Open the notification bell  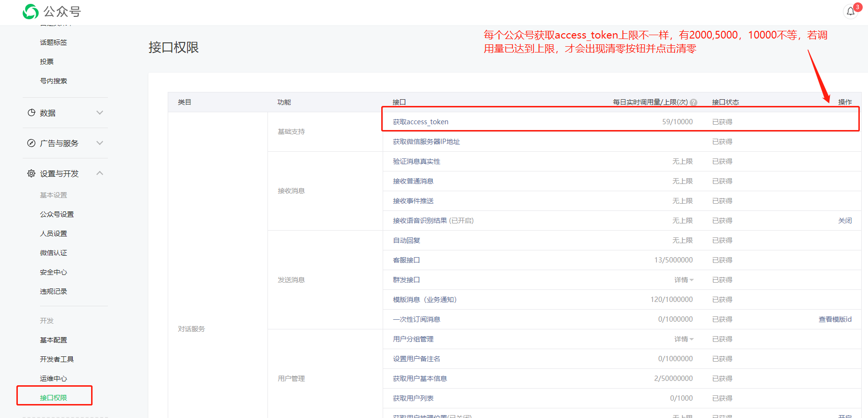851,12
